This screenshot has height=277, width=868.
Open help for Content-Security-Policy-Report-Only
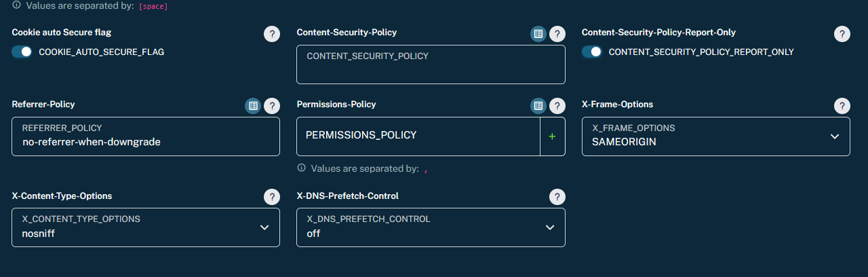click(842, 35)
